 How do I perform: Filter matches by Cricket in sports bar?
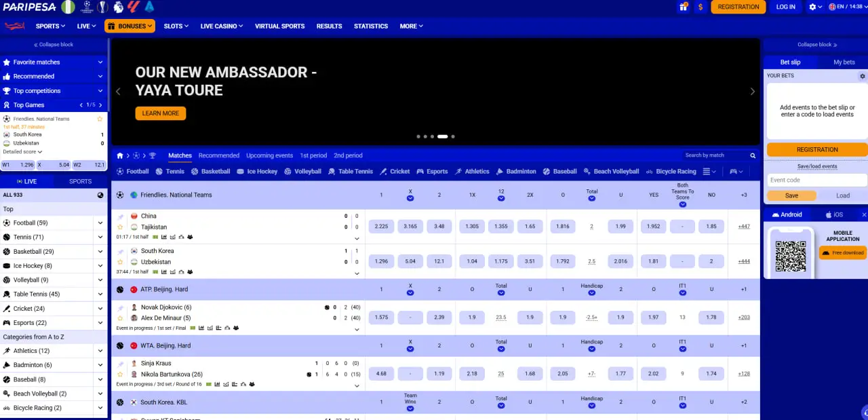[x=395, y=172]
